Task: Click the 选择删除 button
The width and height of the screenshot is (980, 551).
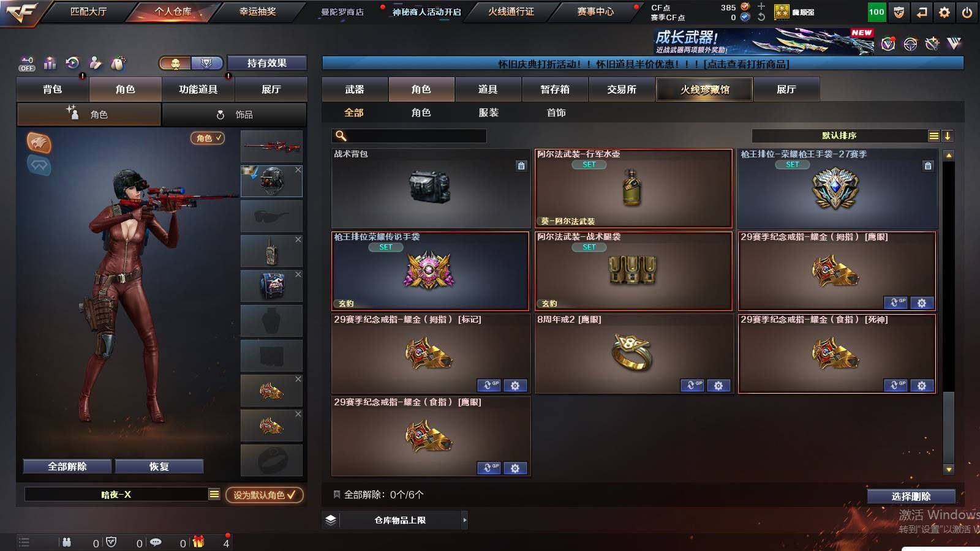Action: point(911,496)
